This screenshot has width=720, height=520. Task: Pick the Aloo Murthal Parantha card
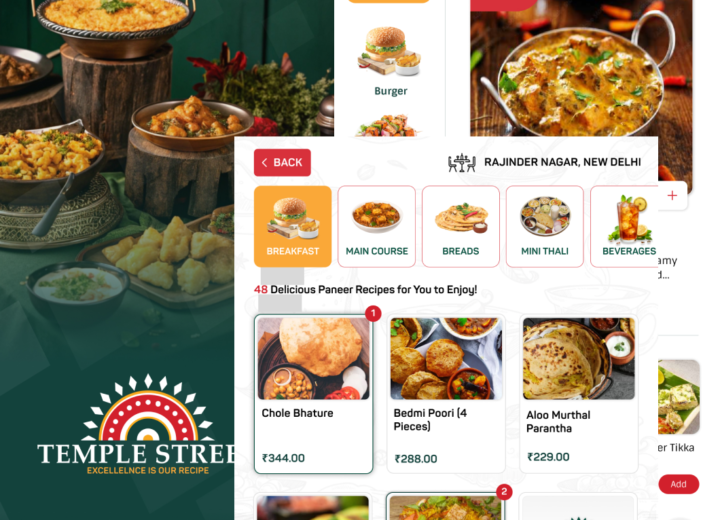pos(579,394)
